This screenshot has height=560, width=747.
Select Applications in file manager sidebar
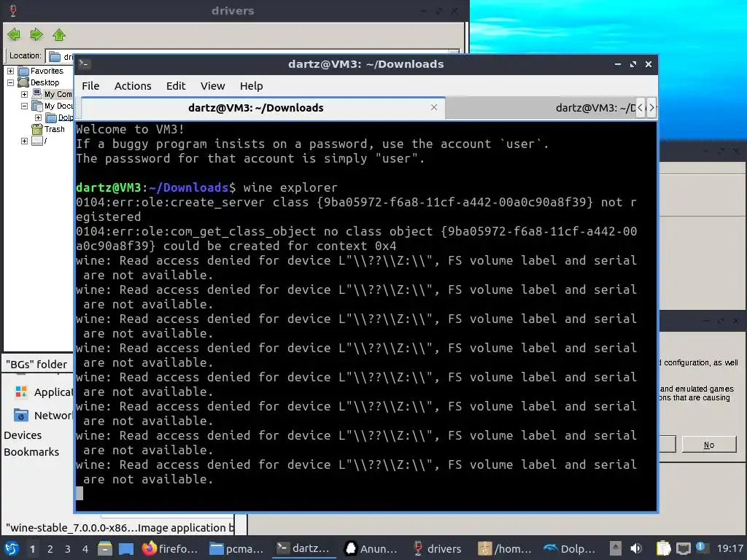pos(44,392)
